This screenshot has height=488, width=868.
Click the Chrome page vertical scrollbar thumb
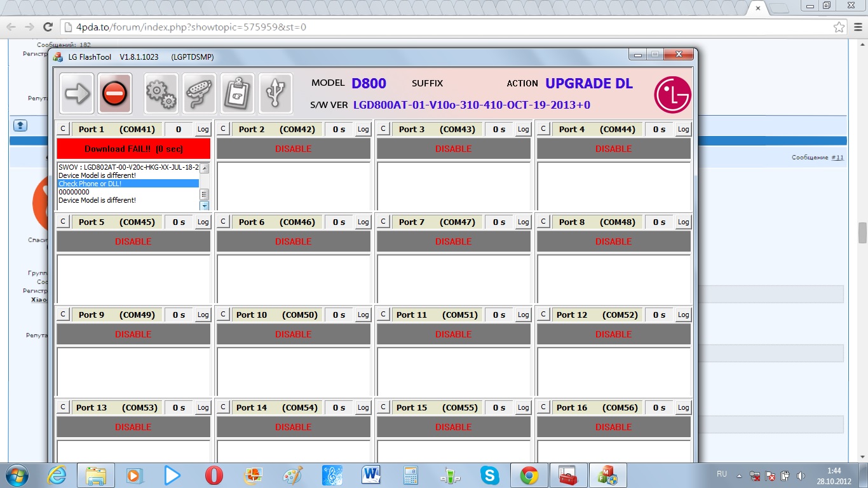coord(862,233)
